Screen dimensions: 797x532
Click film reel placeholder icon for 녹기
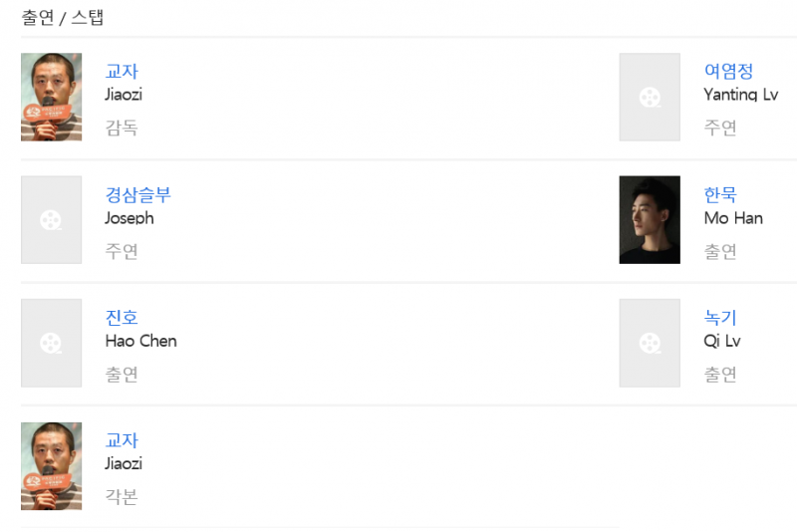pyautogui.click(x=650, y=343)
